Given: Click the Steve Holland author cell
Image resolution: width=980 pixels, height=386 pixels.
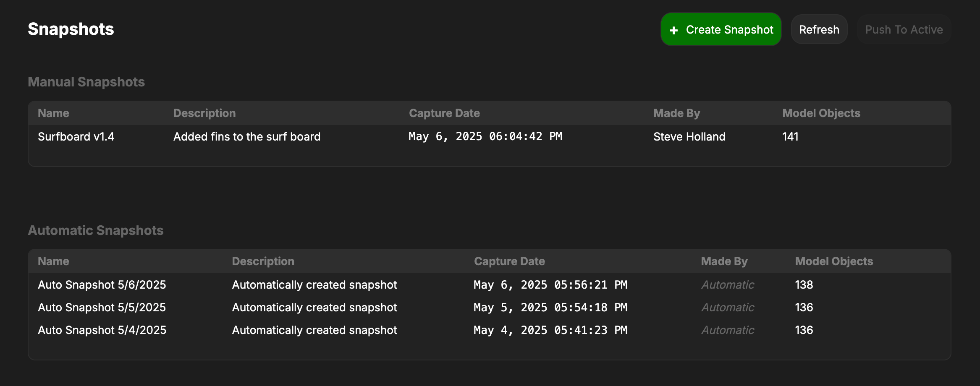Looking at the screenshot, I should point(689,136).
